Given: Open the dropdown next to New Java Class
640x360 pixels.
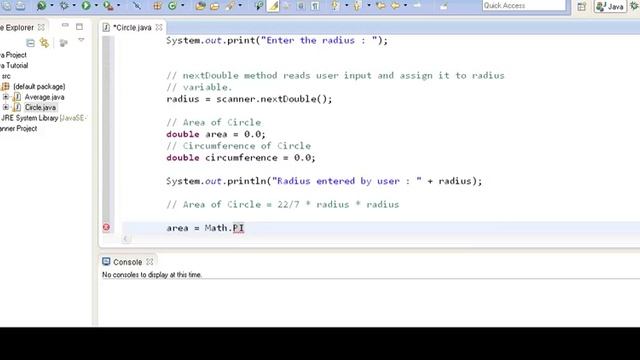Looking at the screenshot, I should click(x=182, y=5).
